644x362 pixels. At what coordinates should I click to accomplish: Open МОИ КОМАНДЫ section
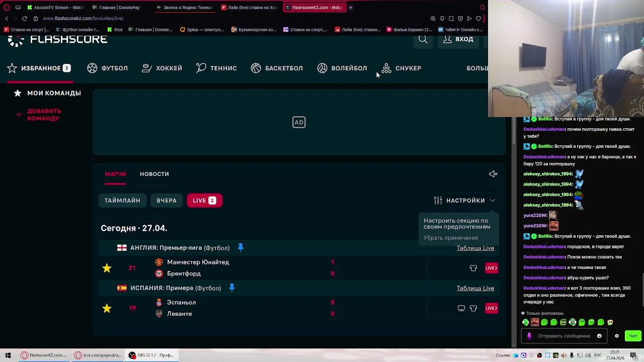48,93
